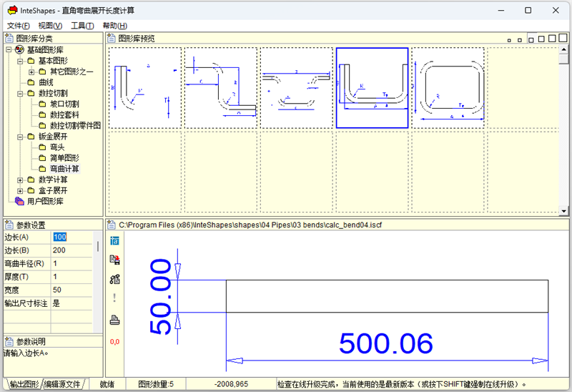This screenshot has width=572, height=392.
Task: Collapse the 基本图形 folder node
Action: click(x=20, y=61)
